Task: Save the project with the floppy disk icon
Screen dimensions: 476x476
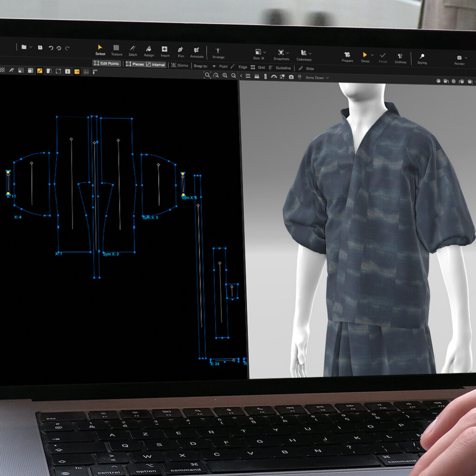Action: [40, 47]
